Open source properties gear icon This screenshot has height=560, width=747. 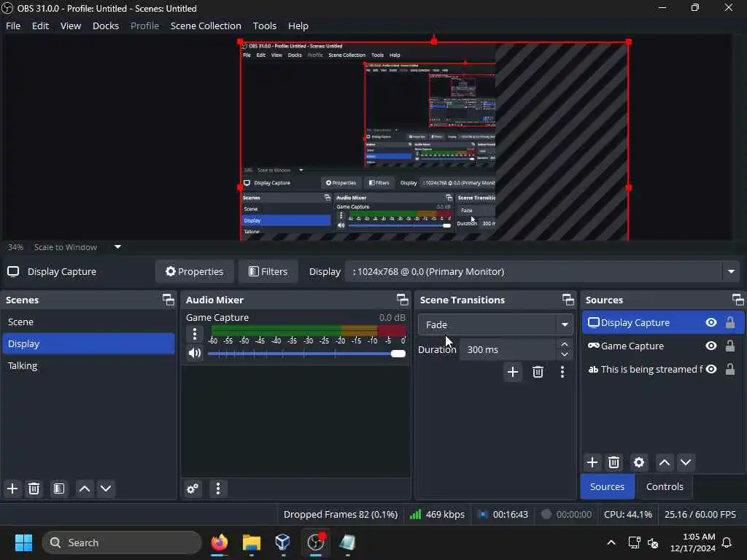pyautogui.click(x=639, y=462)
